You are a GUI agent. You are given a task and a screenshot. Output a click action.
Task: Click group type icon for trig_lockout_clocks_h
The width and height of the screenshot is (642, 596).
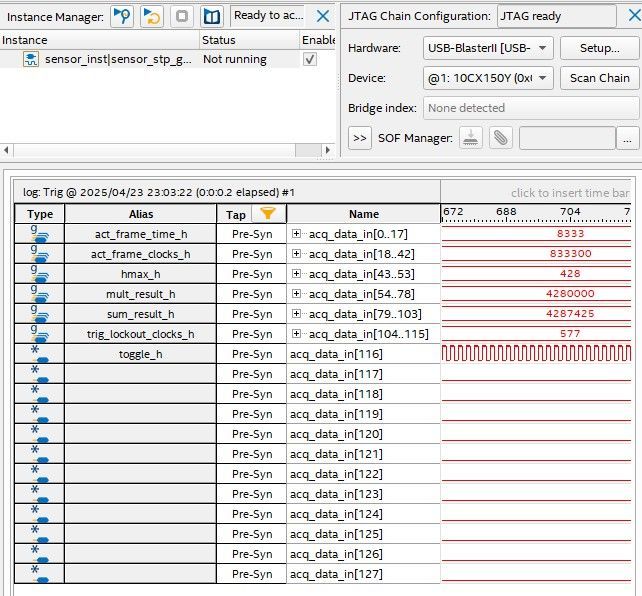pos(39,334)
